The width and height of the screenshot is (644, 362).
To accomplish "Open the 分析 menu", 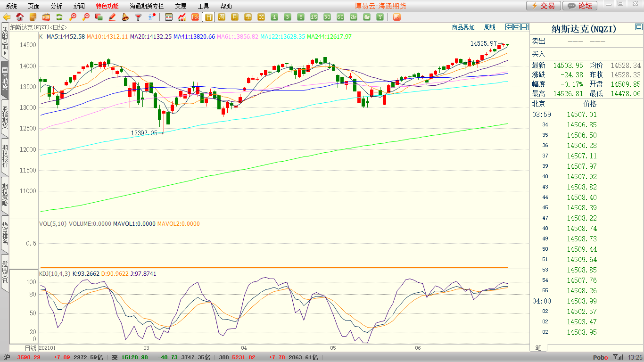I will (x=56, y=6).
